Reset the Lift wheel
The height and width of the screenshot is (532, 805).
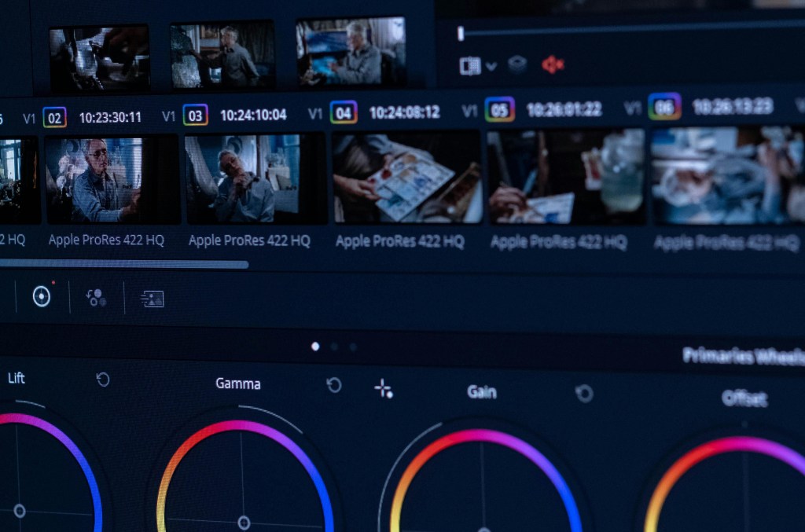point(103,380)
